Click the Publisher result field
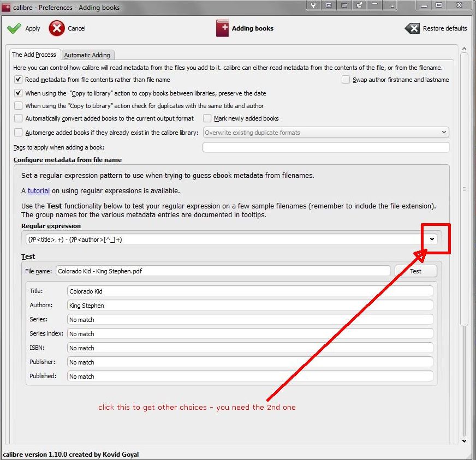This screenshot has height=460, width=476. pos(250,362)
